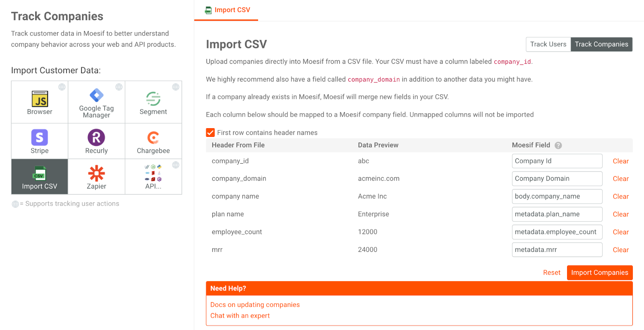Image resolution: width=644 pixels, height=330 pixels.
Task: Click the abc preview value
Action: point(364,161)
